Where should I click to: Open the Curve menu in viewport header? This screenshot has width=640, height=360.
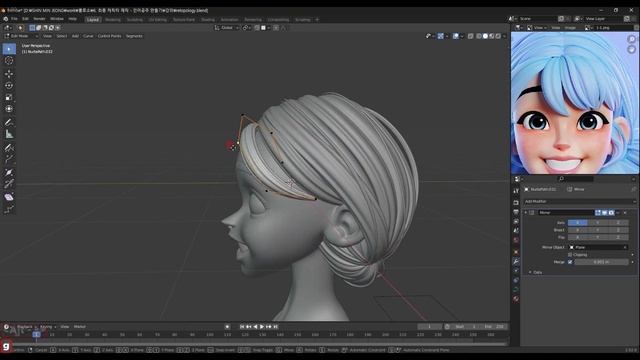coord(88,36)
